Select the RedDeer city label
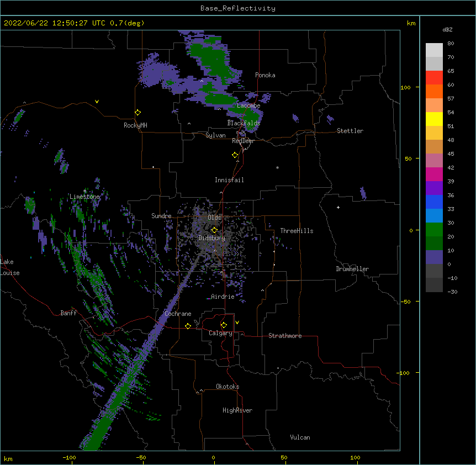Image resolution: width=476 pixels, height=465 pixels. [x=243, y=141]
